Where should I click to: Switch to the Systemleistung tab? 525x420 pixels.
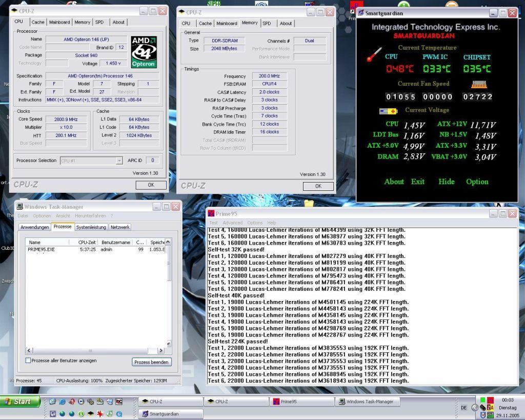click(91, 227)
